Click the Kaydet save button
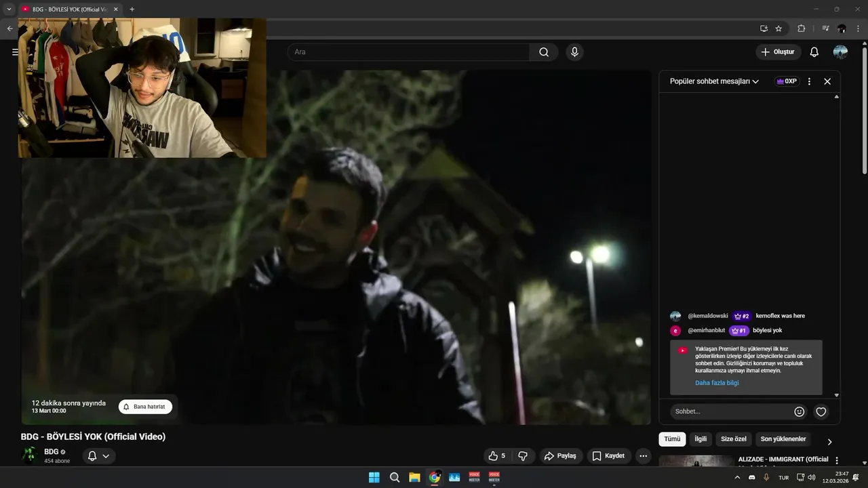This screenshot has height=488, width=868. pyautogui.click(x=609, y=456)
